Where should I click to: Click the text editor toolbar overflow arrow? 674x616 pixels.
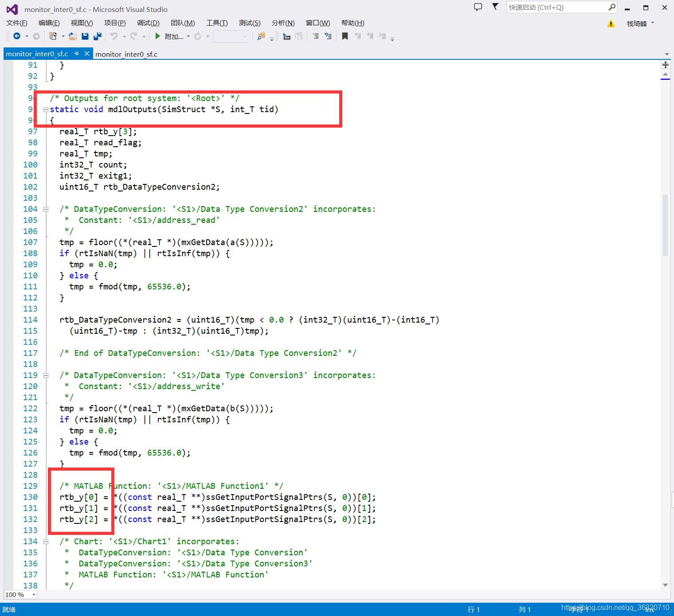point(392,39)
